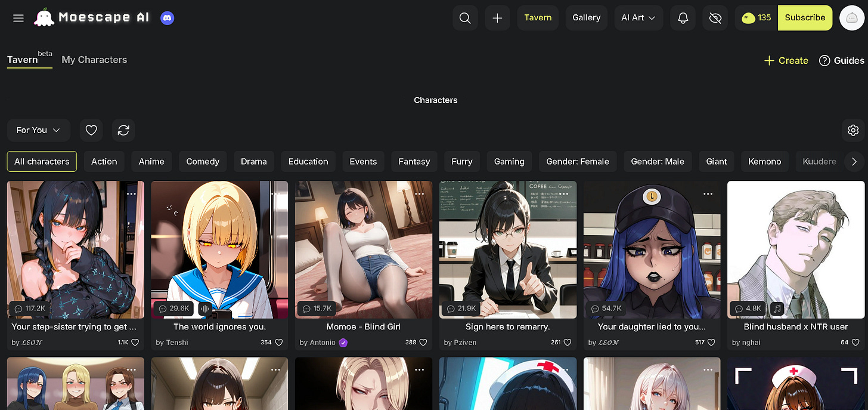Filter by the Events tag
The height and width of the screenshot is (410, 868).
(x=363, y=161)
